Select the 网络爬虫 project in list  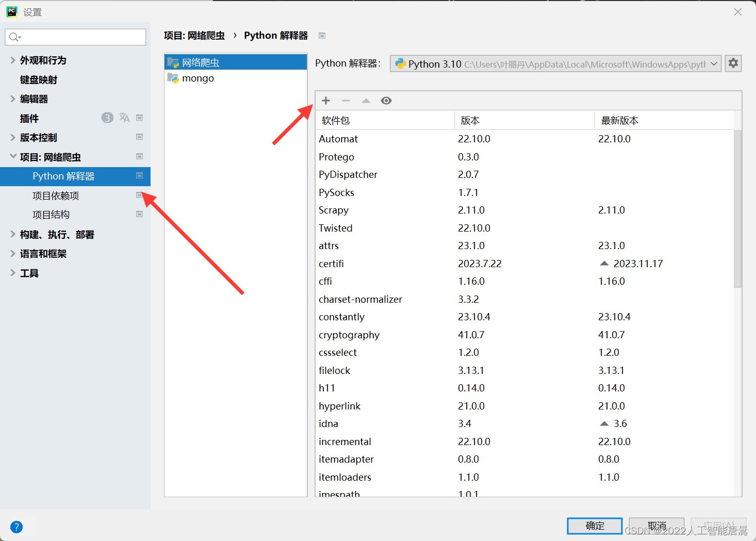[236, 62]
